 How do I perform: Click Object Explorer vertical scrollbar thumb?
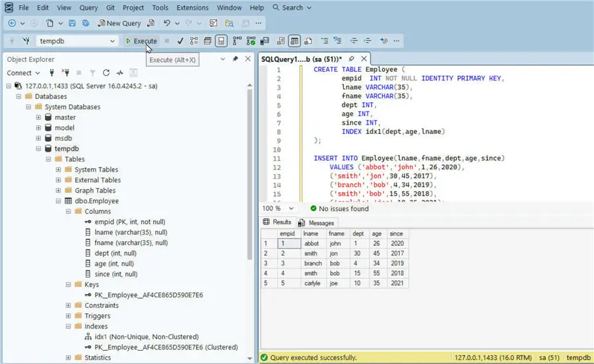249,174
